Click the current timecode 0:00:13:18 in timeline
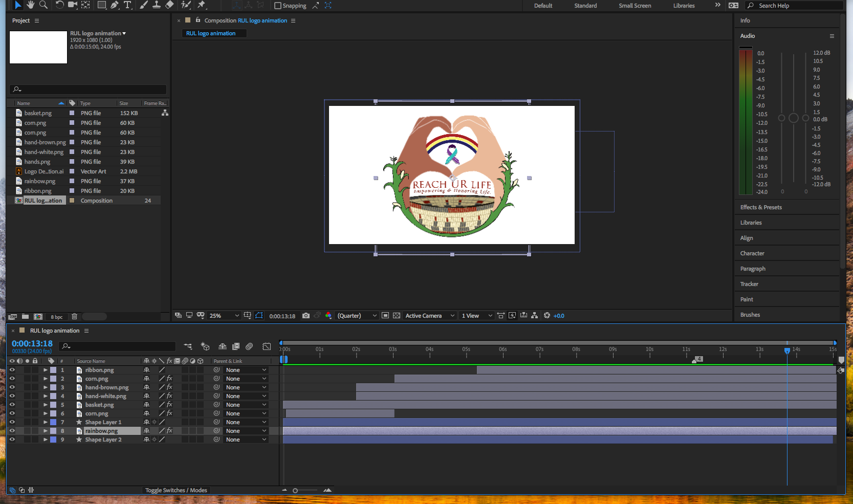Viewport: 853px width, 504px height. tap(32, 343)
